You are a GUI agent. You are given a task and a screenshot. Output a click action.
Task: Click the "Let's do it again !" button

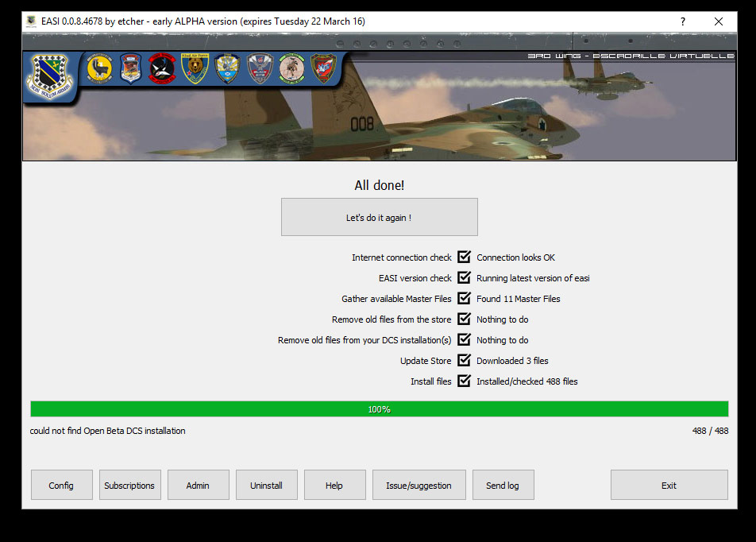(x=379, y=217)
